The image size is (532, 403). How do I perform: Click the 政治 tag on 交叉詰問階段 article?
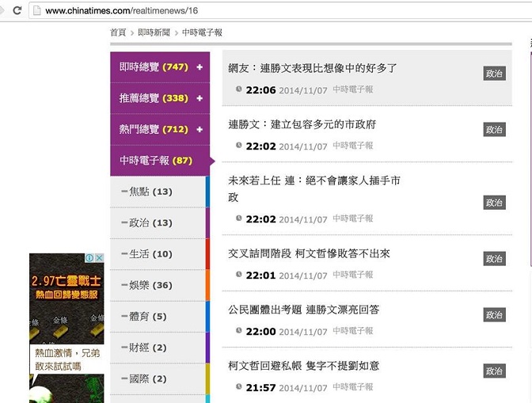click(x=494, y=259)
